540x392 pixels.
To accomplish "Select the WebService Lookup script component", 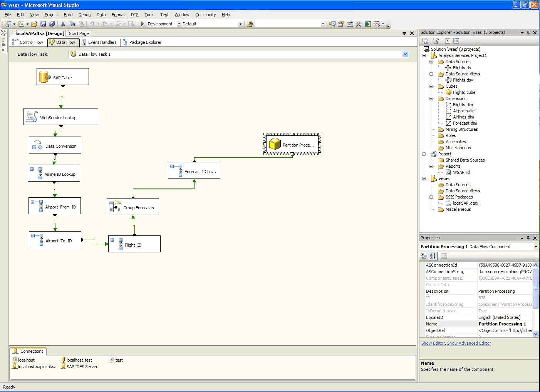I will pyautogui.click(x=61, y=117).
